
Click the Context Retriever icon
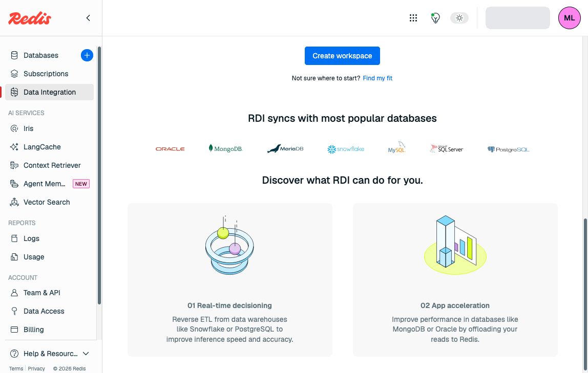(14, 165)
